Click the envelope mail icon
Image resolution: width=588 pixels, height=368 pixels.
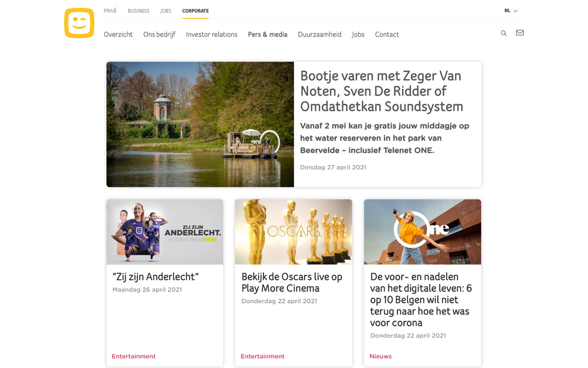[520, 33]
